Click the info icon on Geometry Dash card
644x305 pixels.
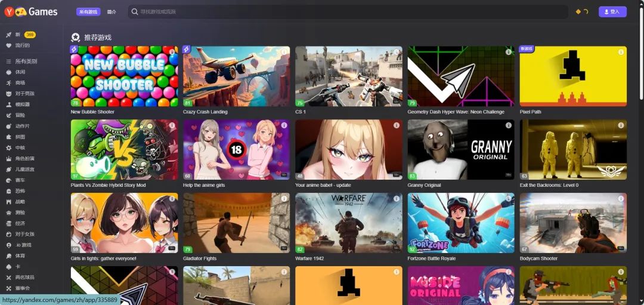[x=509, y=52]
